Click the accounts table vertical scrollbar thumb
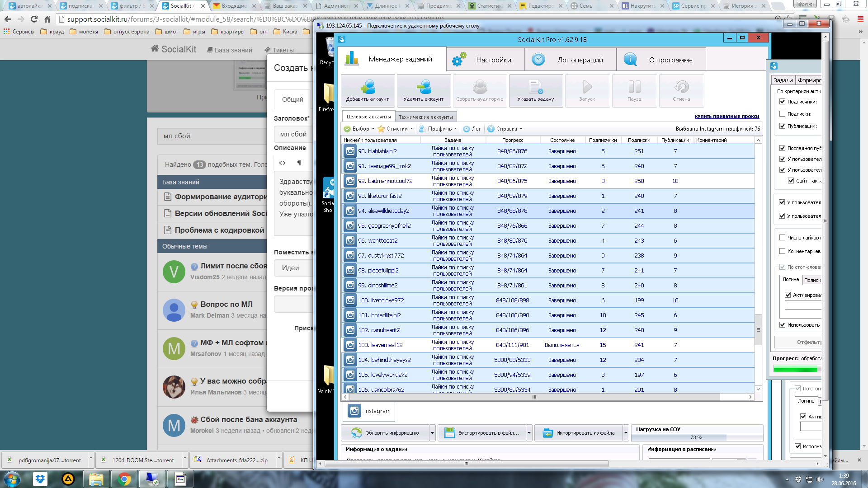 click(x=758, y=330)
